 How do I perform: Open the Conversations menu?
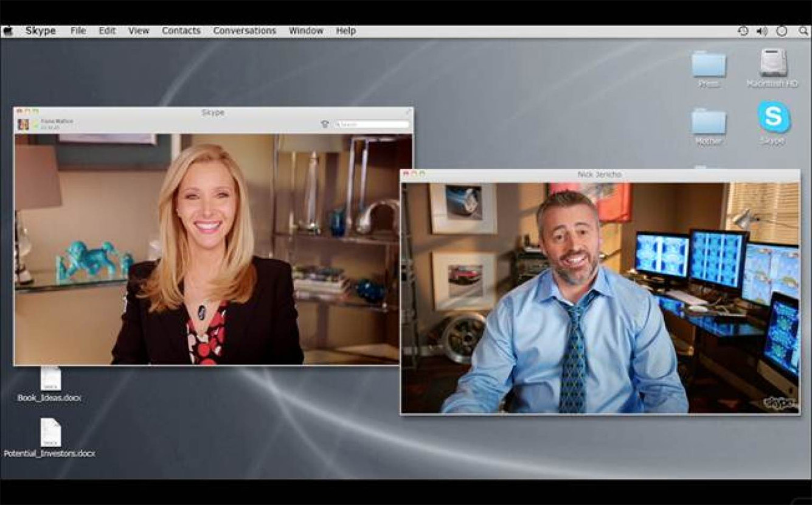pyautogui.click(x=245, y=30)
